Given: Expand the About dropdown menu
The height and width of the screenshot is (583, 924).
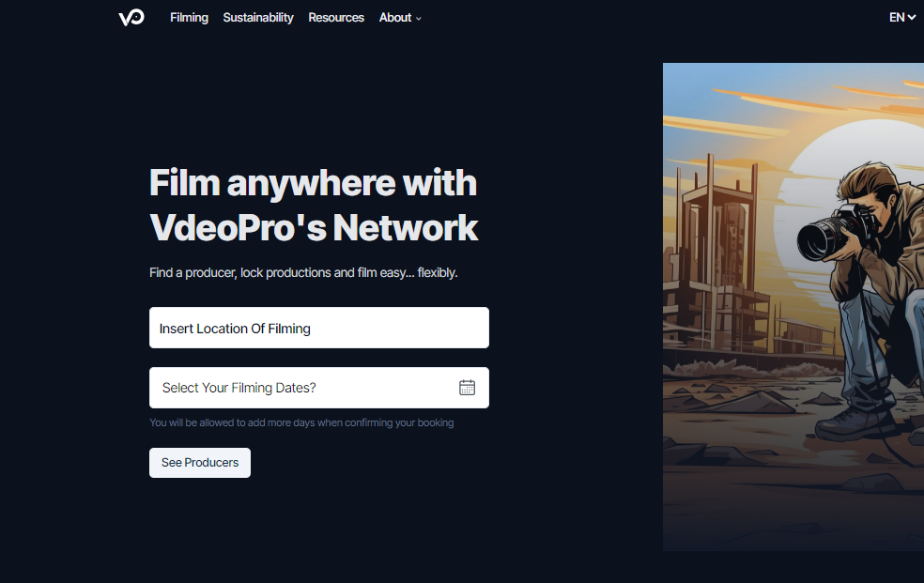Looking at the screenshot, I should pos(400,18).
